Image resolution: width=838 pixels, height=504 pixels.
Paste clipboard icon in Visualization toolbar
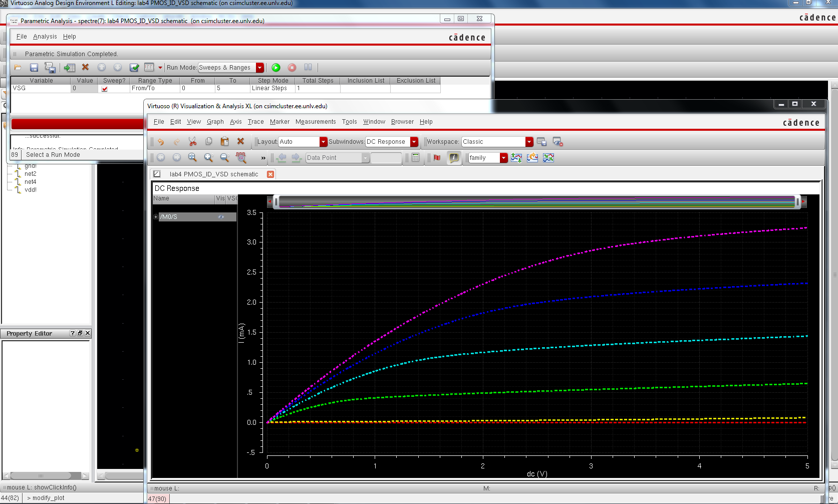pos(225,142)
